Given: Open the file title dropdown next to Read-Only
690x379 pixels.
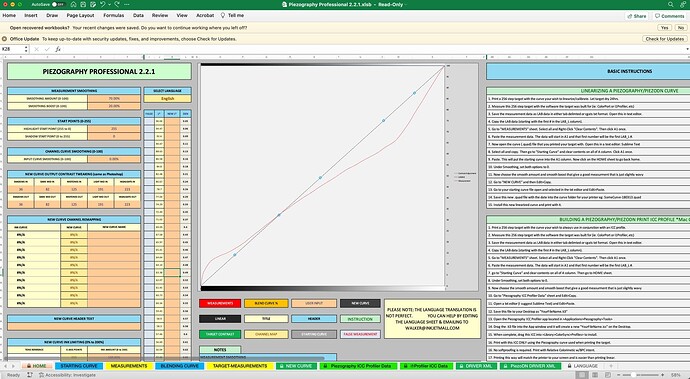Looking at the screenshot, I should [x=405, y=4].
